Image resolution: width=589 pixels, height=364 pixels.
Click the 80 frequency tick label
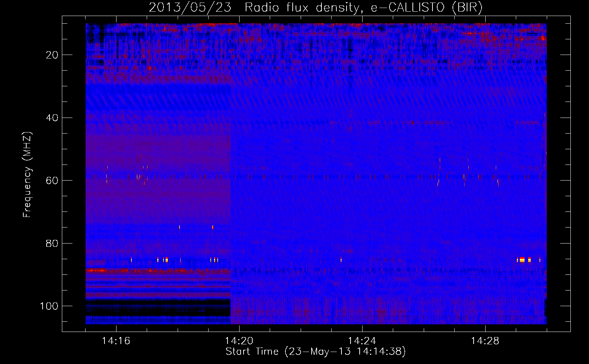(52, 244)
